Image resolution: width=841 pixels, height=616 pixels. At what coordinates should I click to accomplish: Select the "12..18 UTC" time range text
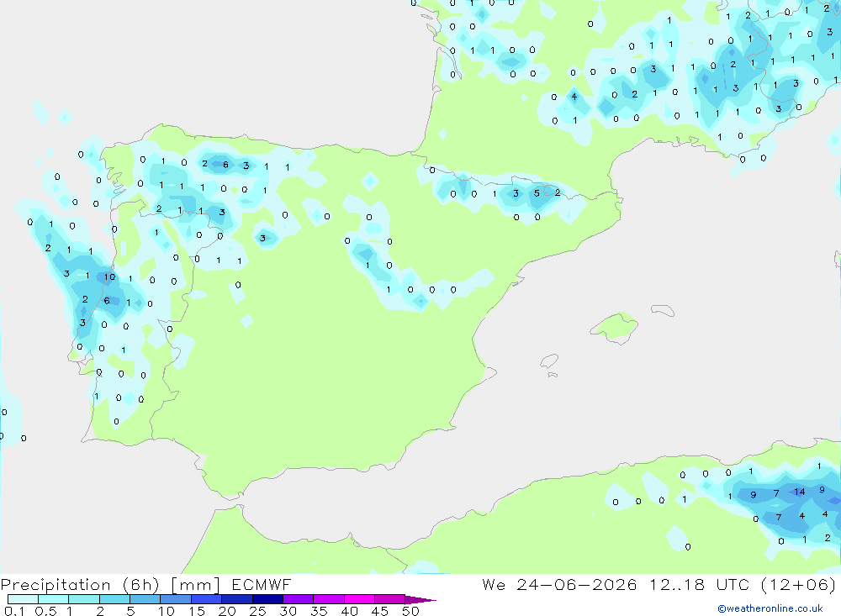tap(700, 584)
